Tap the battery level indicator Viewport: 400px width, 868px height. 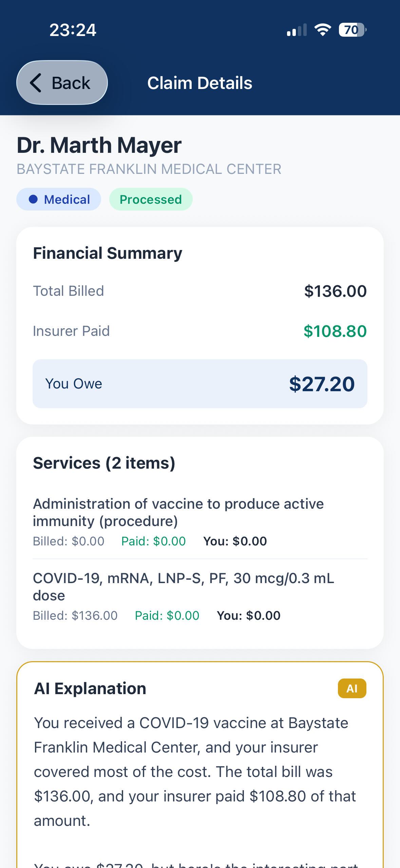(x=352, y=30)
